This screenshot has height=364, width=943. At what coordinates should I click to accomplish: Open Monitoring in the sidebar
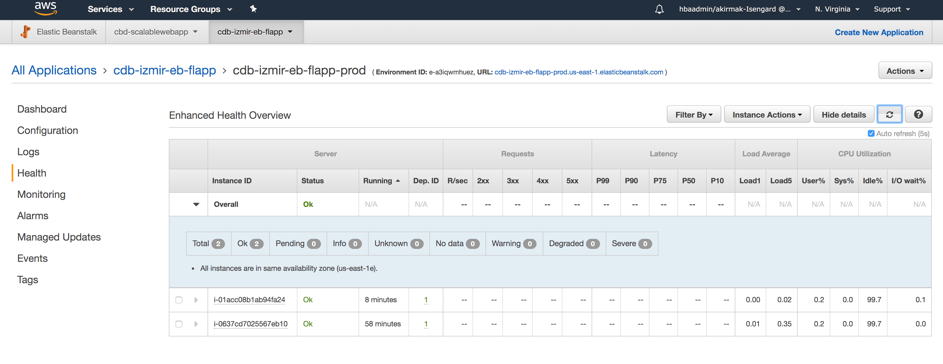[41, 194]
